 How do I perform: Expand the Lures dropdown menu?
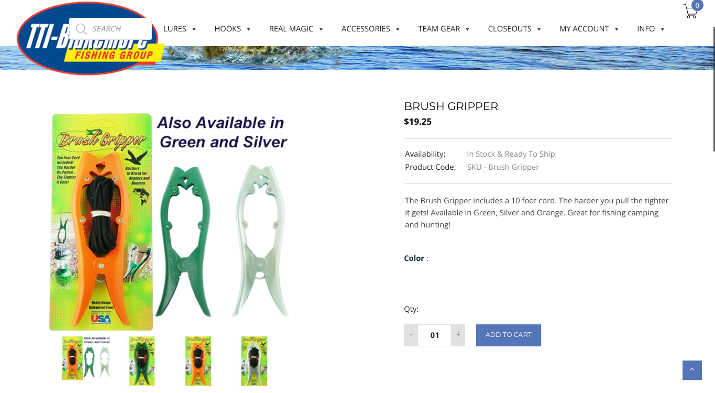click(179, 29)
